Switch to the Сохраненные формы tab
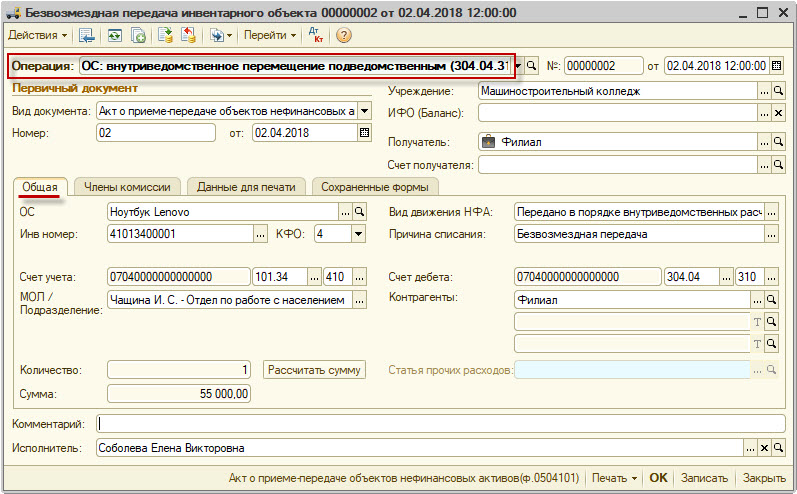The width and height of the screenshot is (797, 494). click(x=375, y=187)
